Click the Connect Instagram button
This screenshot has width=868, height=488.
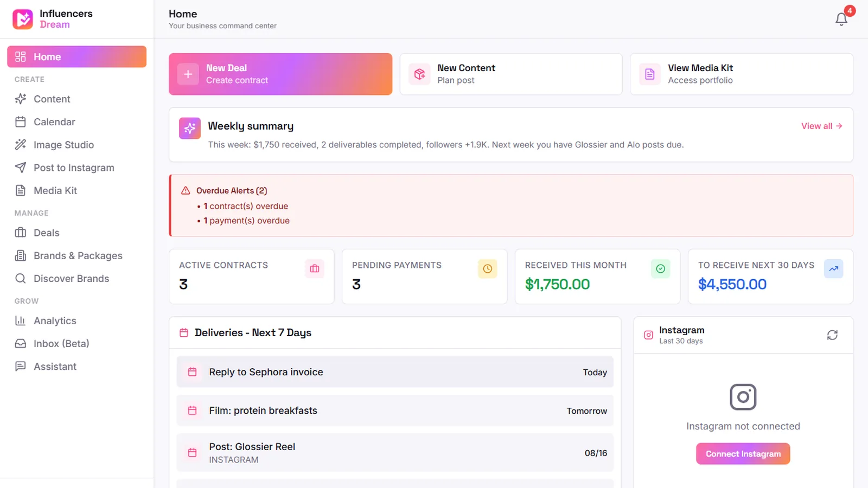click(x=743, y=454)
